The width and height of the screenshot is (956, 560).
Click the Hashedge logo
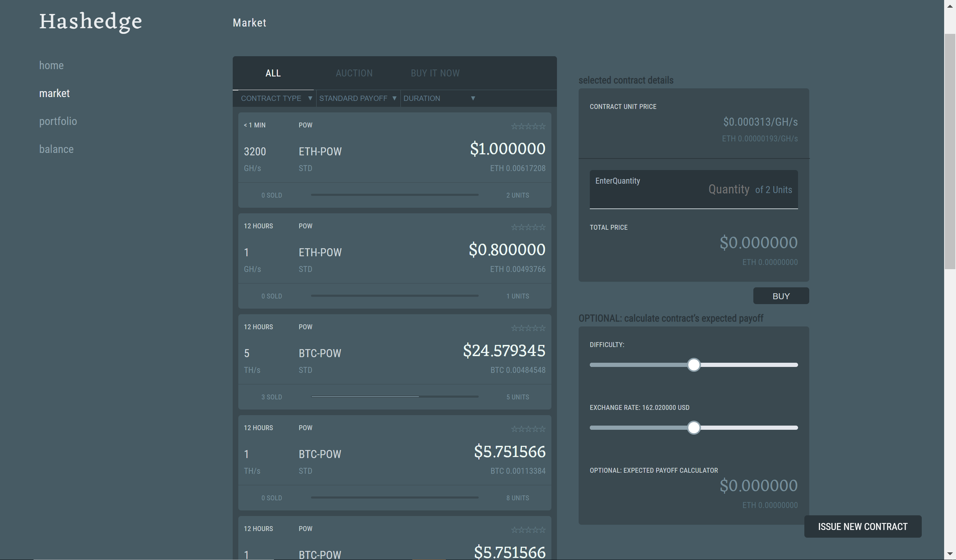coord(90,21)
